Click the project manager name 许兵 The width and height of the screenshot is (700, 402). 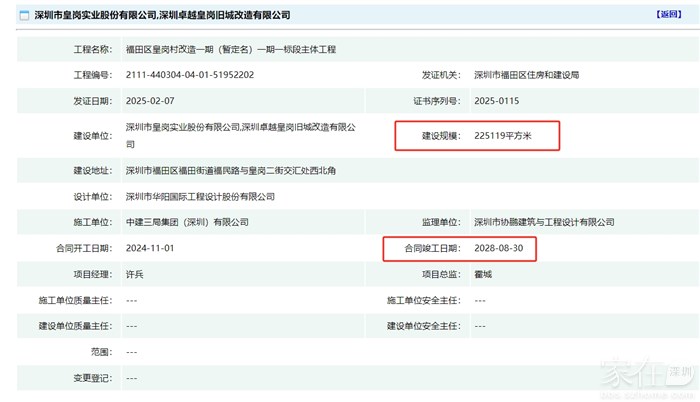(x=136, y=274)
